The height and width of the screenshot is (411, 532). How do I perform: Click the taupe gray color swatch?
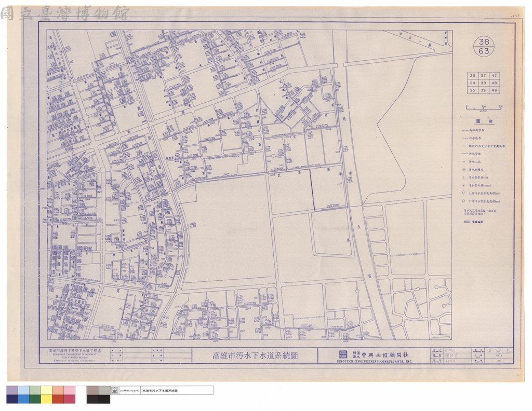92,390
